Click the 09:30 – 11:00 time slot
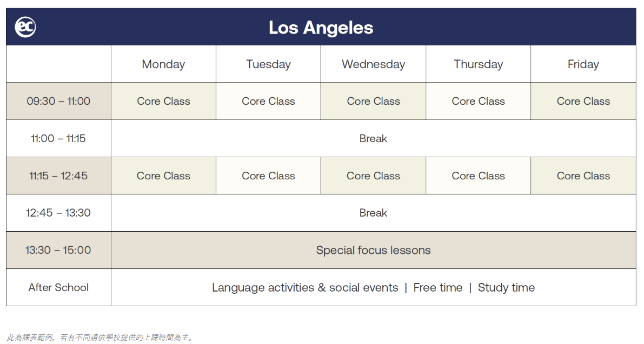 (58, 102)
